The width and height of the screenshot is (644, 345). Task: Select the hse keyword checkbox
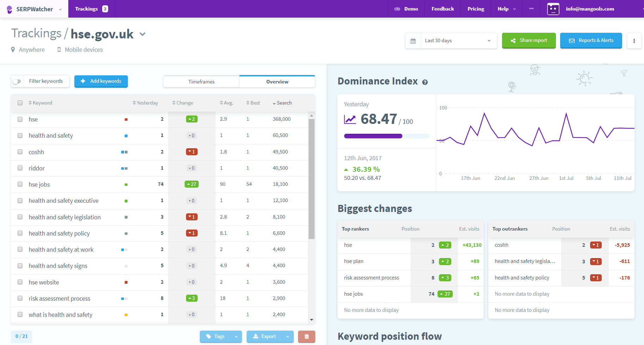(20, 119)
